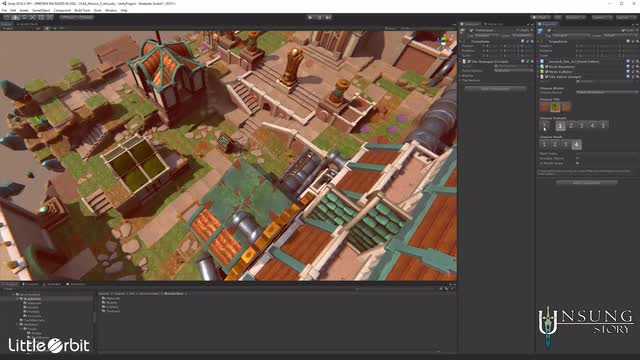Open the Choose Biome dropdown
This screenshot has width=640, height=360.
[607, 93]
